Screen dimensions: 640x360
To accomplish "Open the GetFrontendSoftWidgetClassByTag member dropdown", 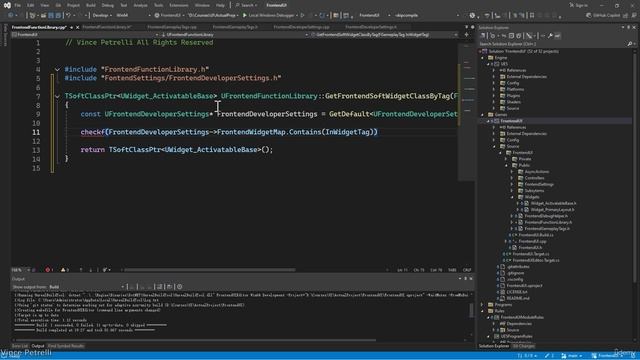I will pyautogui.click(x=384, y=35).
